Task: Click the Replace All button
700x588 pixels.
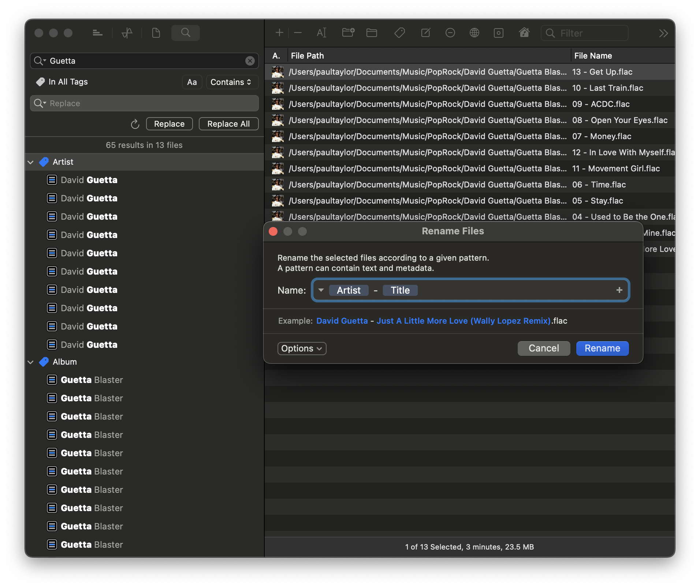Action: (228, 124)
